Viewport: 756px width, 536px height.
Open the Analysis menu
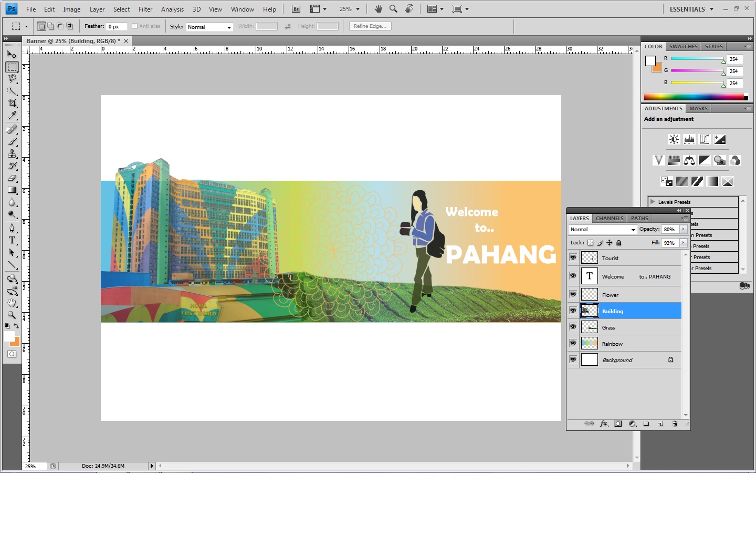[172, 9]
